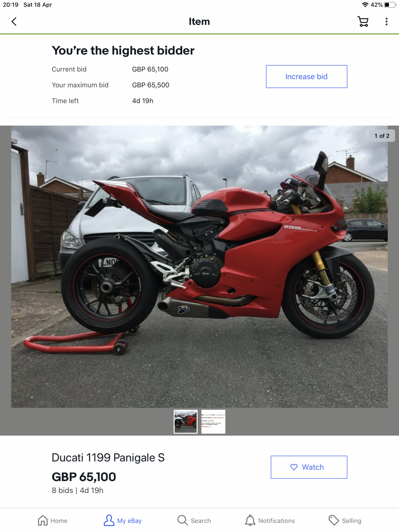
Task: Tap the Notifications bell icon
Action: point(250,520)
